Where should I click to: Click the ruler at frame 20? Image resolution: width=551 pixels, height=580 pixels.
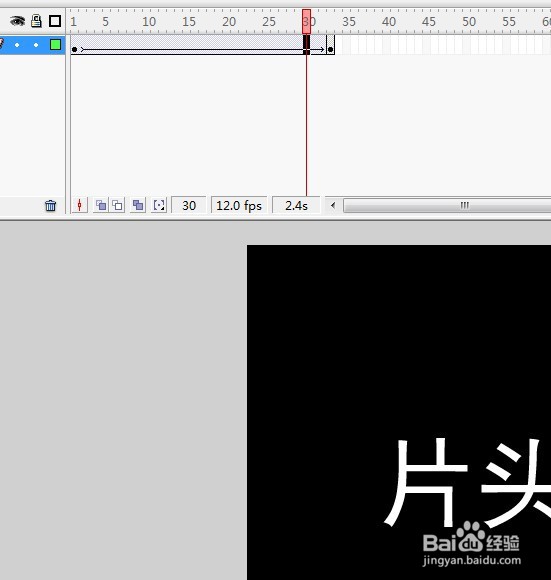click(x=229, y=22)
